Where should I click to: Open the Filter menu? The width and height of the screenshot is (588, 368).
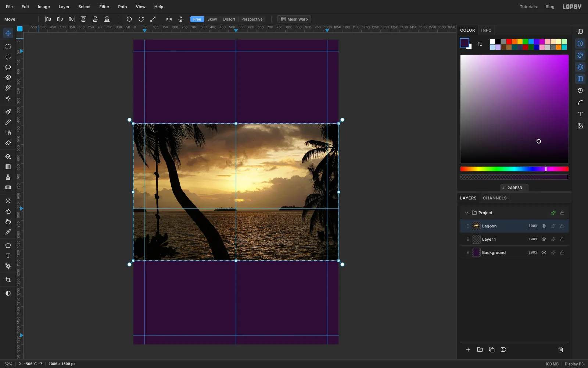(104, 7)
